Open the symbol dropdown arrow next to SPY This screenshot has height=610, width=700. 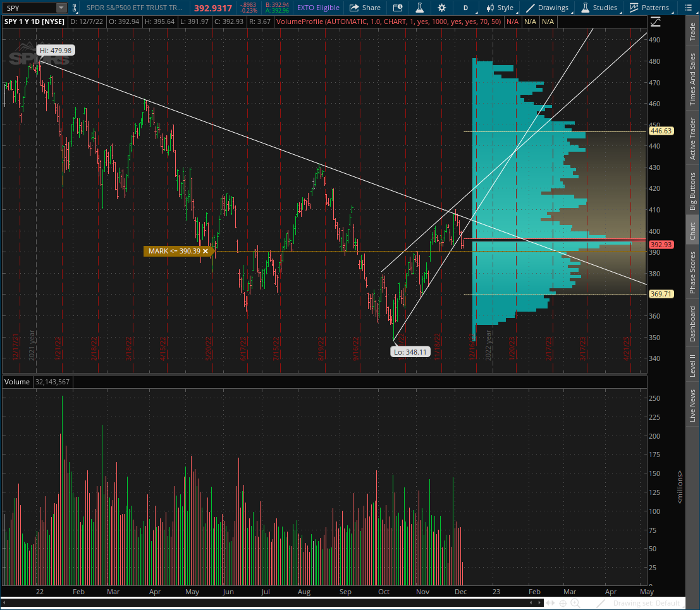coord(61,8)
